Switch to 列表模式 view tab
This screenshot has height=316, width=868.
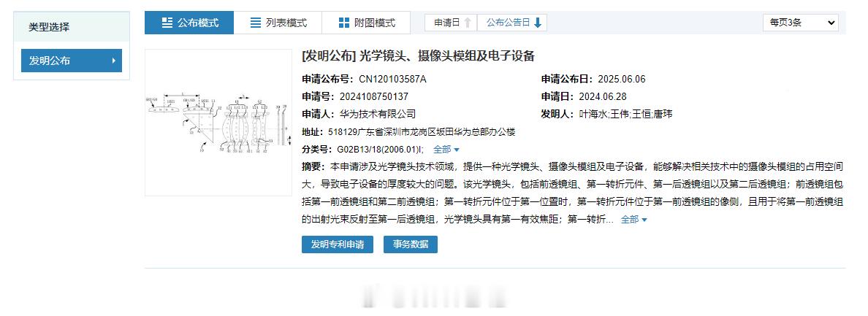tap(278, 23)
